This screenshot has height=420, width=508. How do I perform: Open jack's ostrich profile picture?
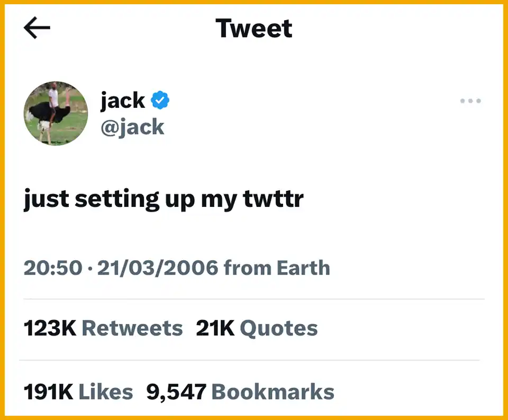click(56, 113)
